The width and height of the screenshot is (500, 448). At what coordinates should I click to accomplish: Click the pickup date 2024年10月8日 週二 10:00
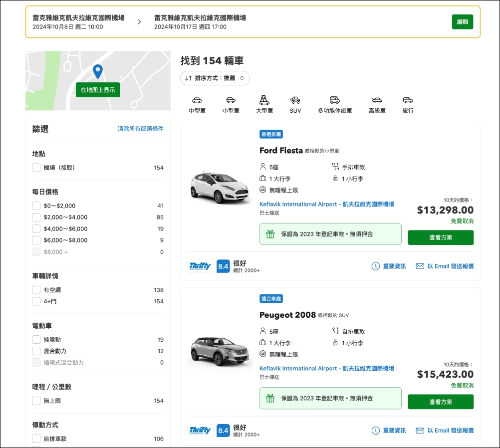point(68,27)
